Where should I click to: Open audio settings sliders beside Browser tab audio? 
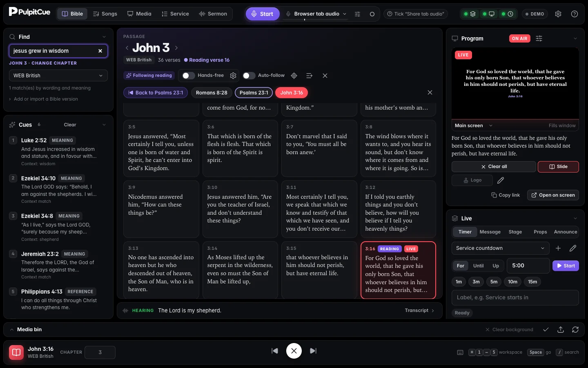tap(357, 14)
